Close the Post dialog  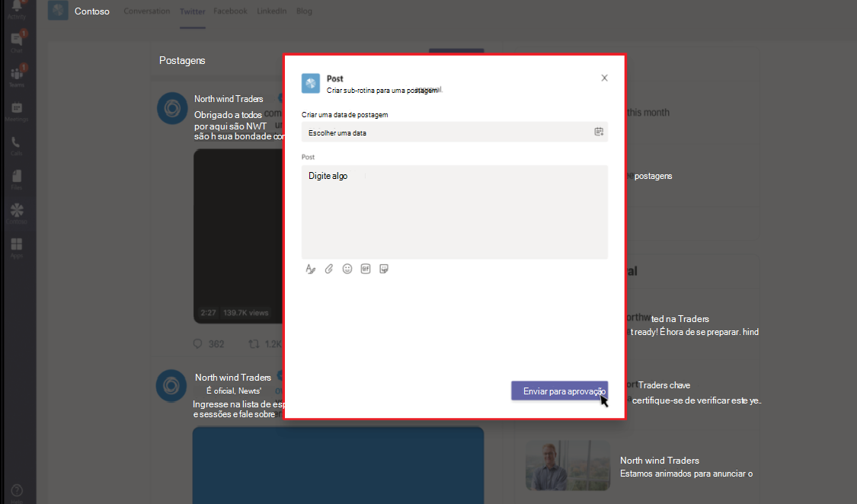click(604, 78)
